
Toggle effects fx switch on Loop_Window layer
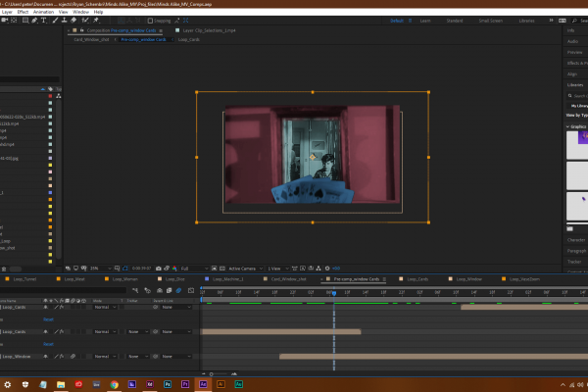point(62,357)
